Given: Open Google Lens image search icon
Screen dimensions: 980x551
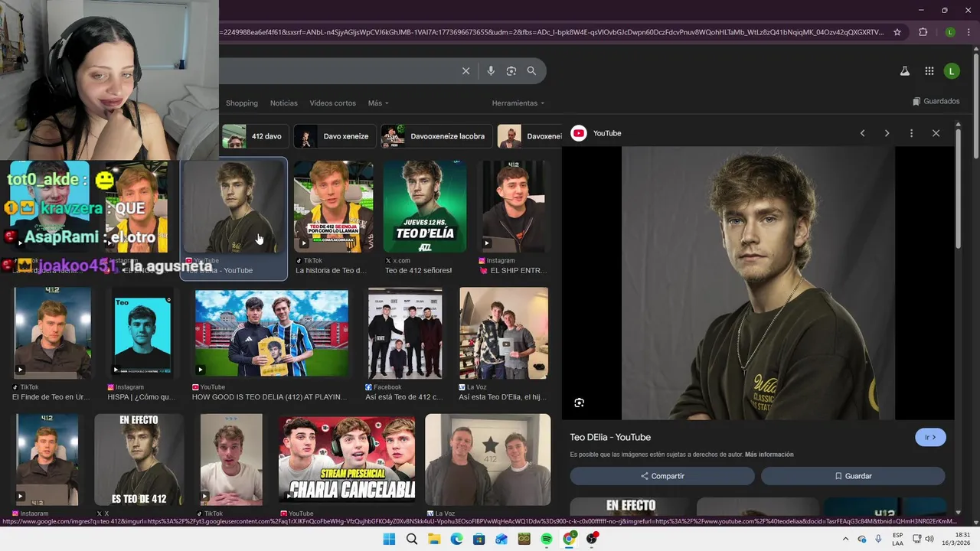Looking at the screenshot, I should click(511, 71).
